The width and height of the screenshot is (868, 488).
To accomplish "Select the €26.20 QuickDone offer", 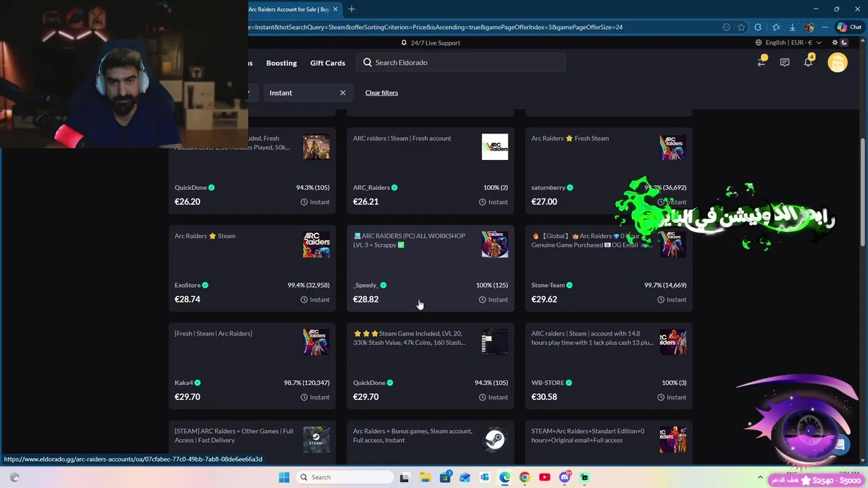I will (252, 171).
